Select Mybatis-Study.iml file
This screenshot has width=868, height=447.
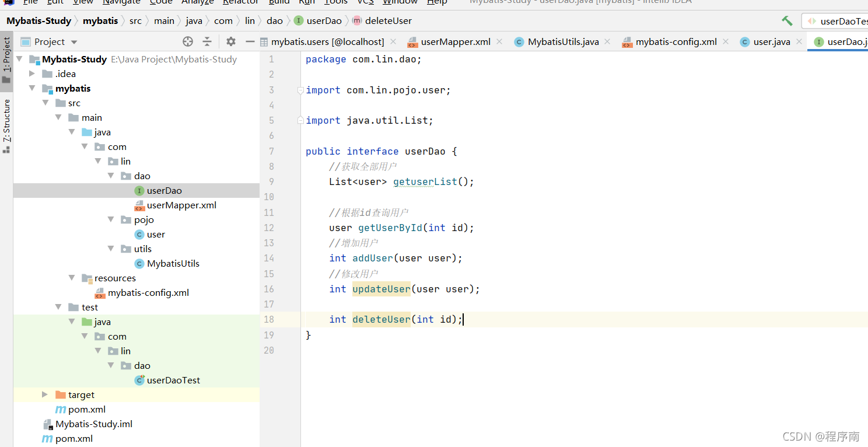(x=87, y=424)
